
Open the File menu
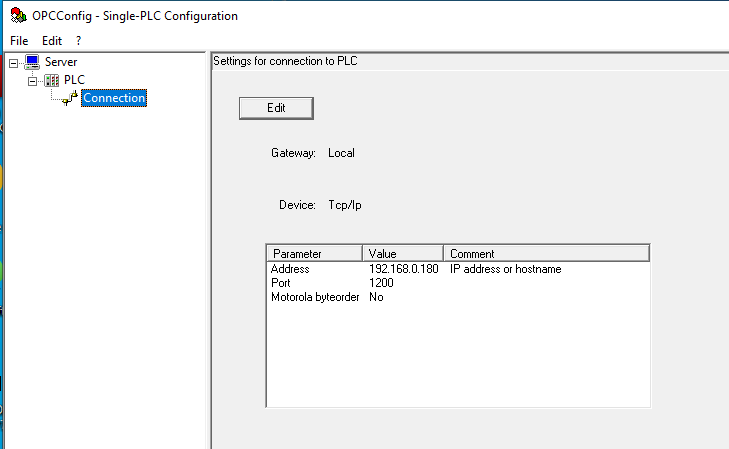click(19, 41)
